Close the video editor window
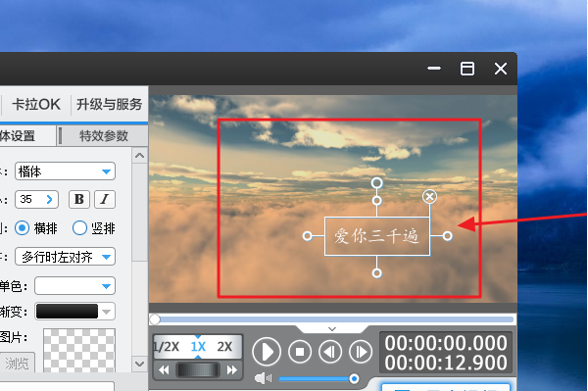Image resolution: width=588 pixels, height=391 pixels. [500, 69]
